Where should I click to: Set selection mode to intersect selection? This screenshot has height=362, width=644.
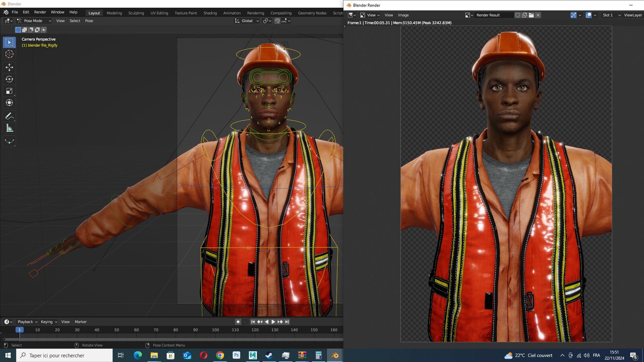coord(44,30)
